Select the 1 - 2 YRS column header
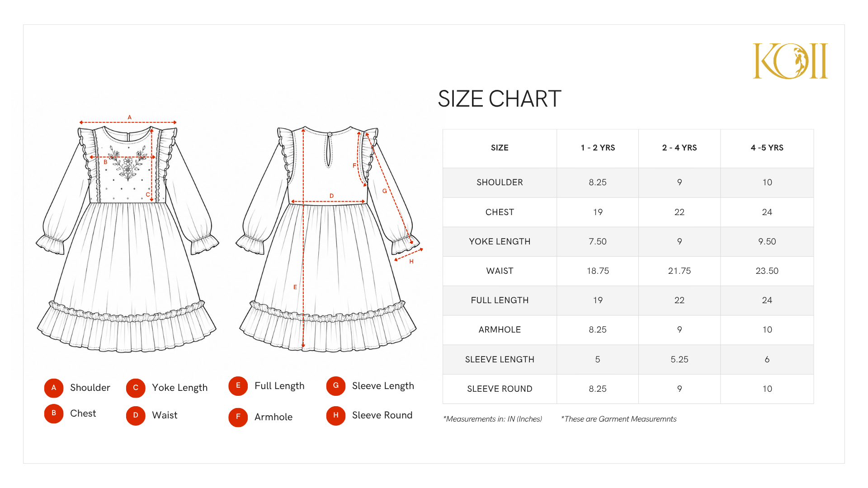 point(598,148)
